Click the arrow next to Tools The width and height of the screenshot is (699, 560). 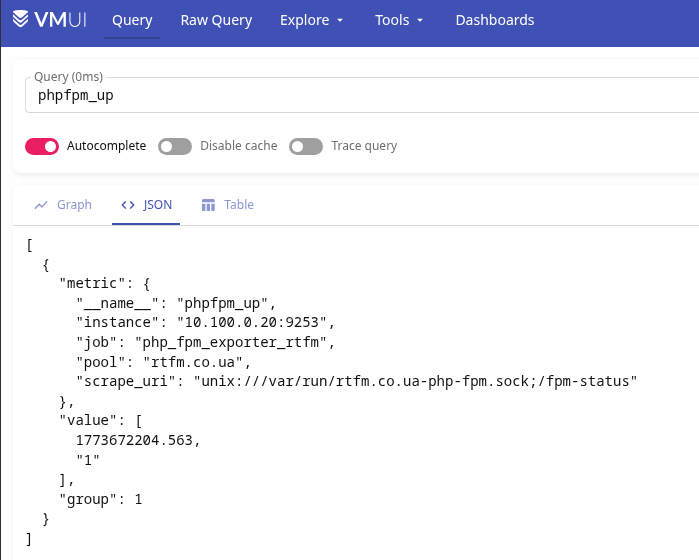click(420, 21)
